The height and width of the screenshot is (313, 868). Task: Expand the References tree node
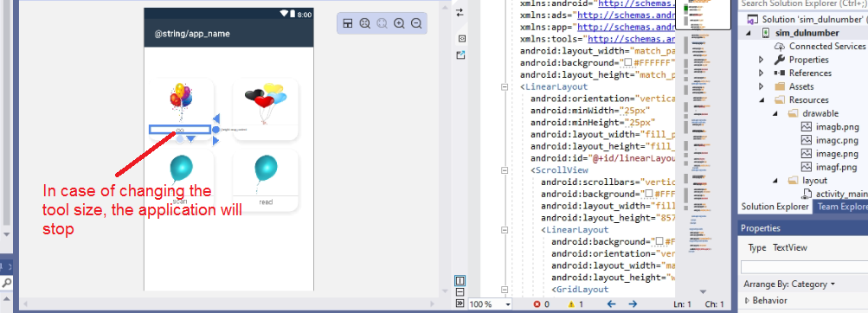pyautogui.click(x=762, y=73)
